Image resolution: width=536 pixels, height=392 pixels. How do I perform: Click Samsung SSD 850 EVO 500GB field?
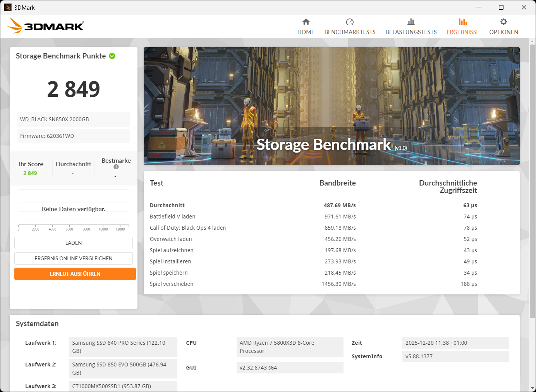coord(123,369)
